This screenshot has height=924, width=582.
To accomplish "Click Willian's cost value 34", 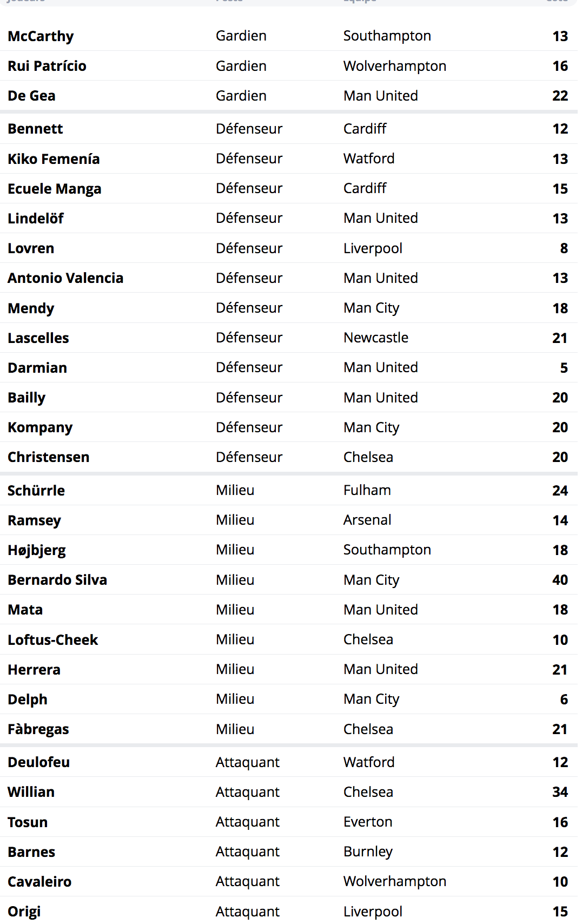I will click(x=560, y=792).
